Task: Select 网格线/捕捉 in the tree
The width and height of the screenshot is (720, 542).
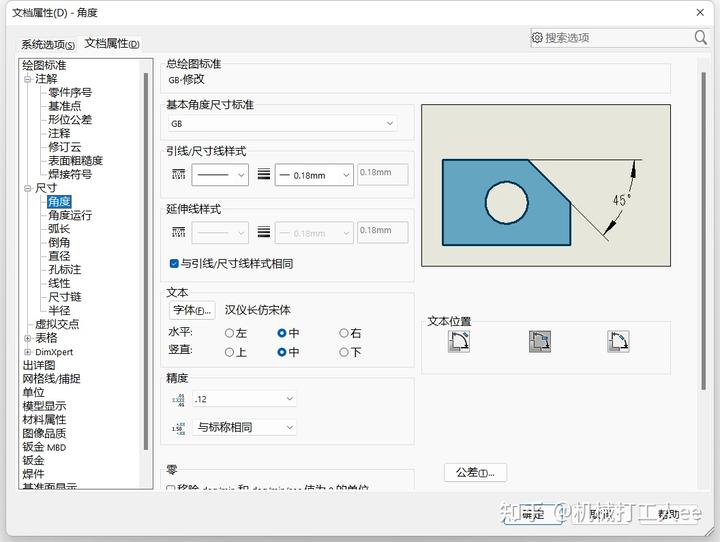Action: (x=51, y=379)
